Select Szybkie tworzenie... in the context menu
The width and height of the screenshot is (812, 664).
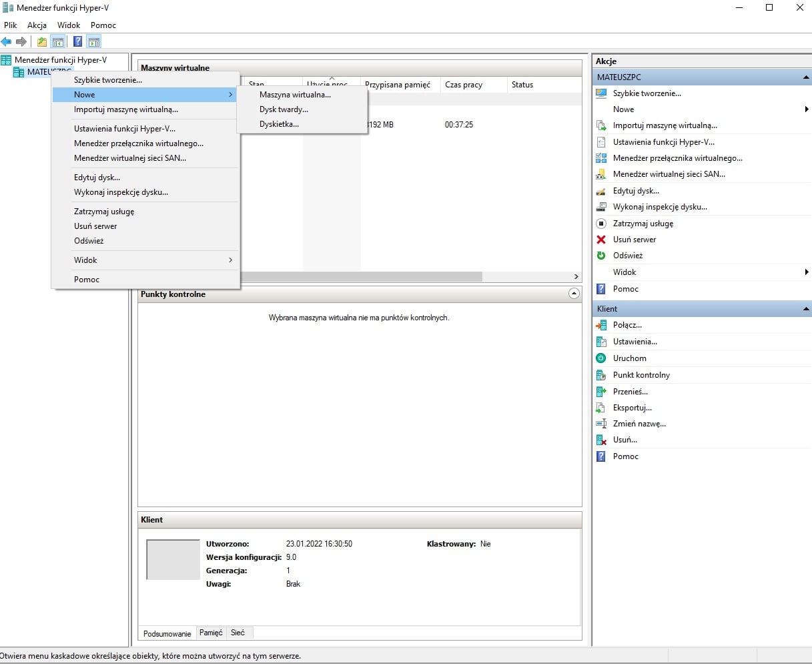[x=145, y=80]
